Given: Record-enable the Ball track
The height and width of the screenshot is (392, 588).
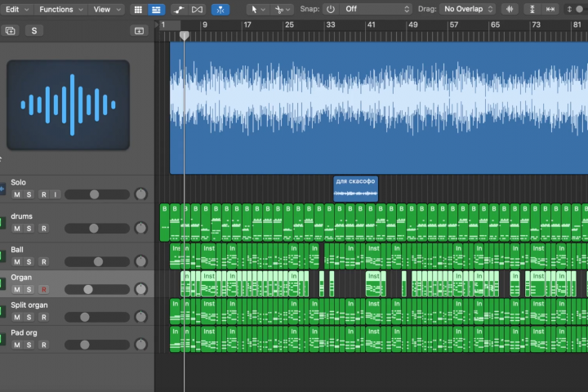Looking at the screenshot, I should [44, 262].
